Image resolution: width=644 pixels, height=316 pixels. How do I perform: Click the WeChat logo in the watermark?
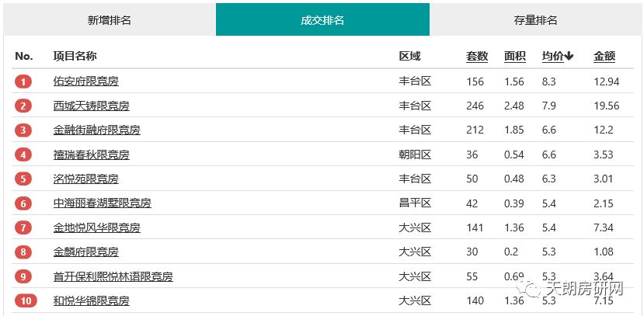tap(531, 290)
